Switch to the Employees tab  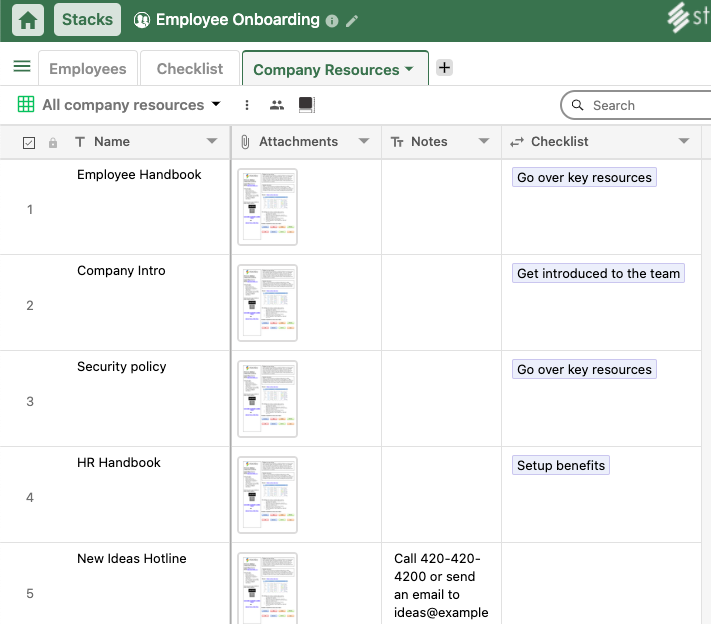point(88,69)
